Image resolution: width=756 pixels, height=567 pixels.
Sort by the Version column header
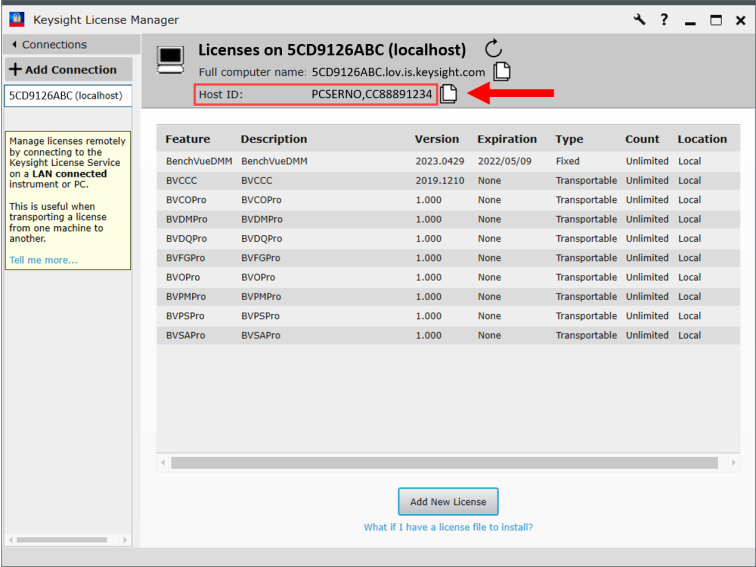click(437, 139)
